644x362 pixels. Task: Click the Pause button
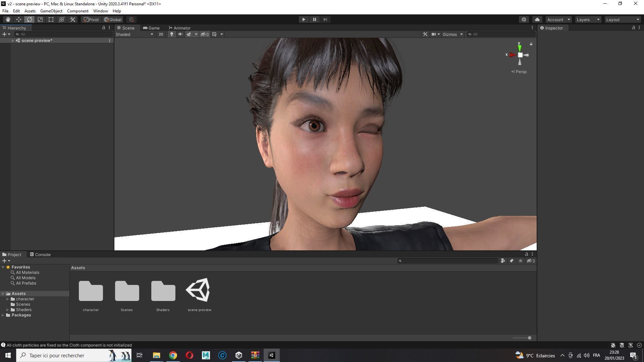tap(314, 19)
